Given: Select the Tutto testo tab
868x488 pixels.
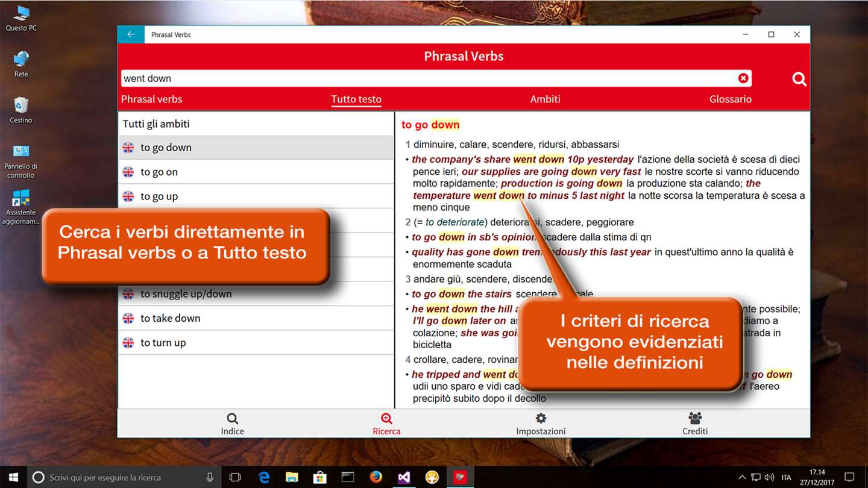Looking at the screenshot, I should [356, 99].
